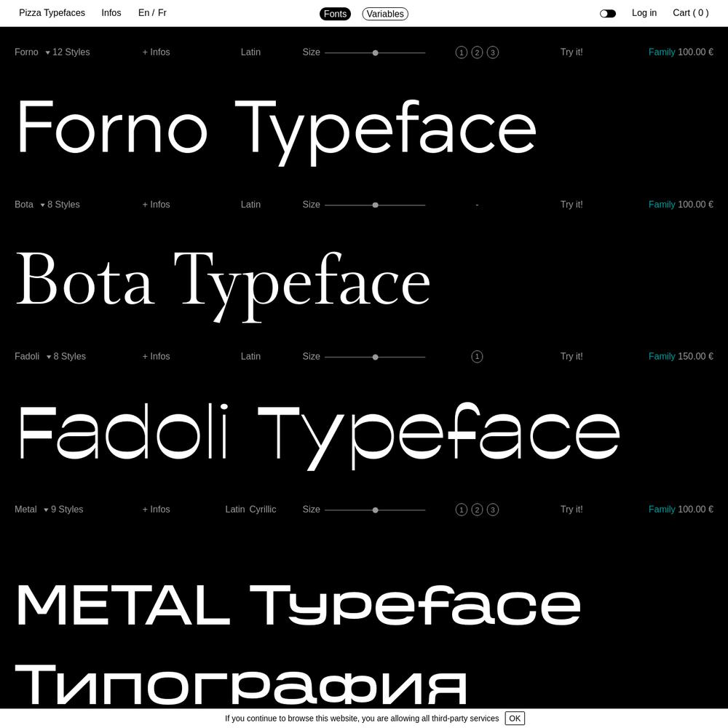The image size is (728, 728).
Task: Click the Типография Cyrillic sample text
Action: [240, 685]
